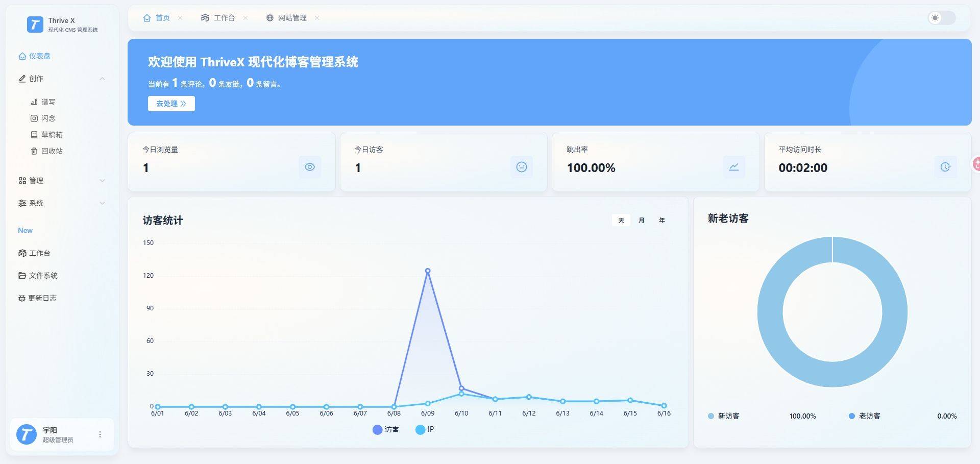The width and height of the screenshot is (980, 464).
Task: Open the user options three-dot menu
Action: tap(100, 434)
